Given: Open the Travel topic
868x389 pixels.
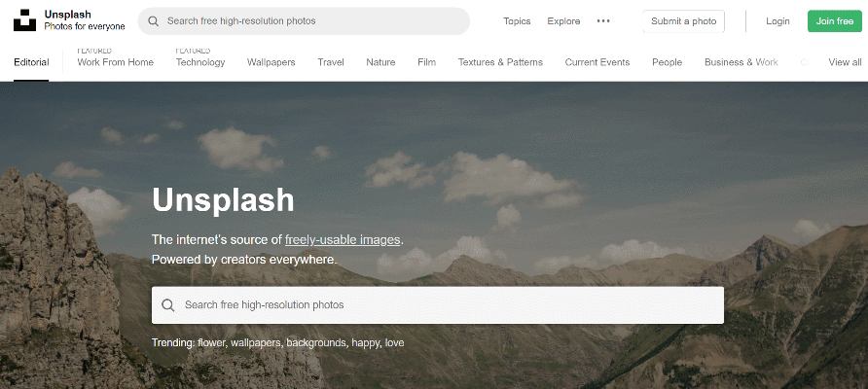Looking at the screenshot, I should 331,62.
